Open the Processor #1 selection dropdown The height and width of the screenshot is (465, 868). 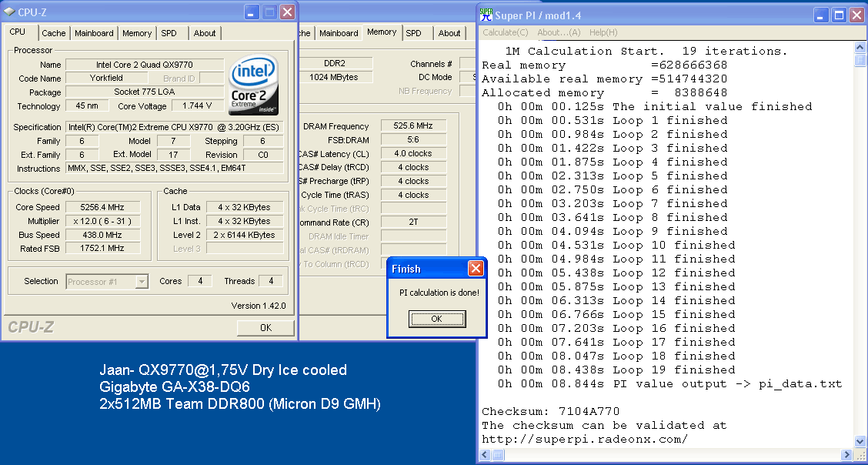point(142,282)
